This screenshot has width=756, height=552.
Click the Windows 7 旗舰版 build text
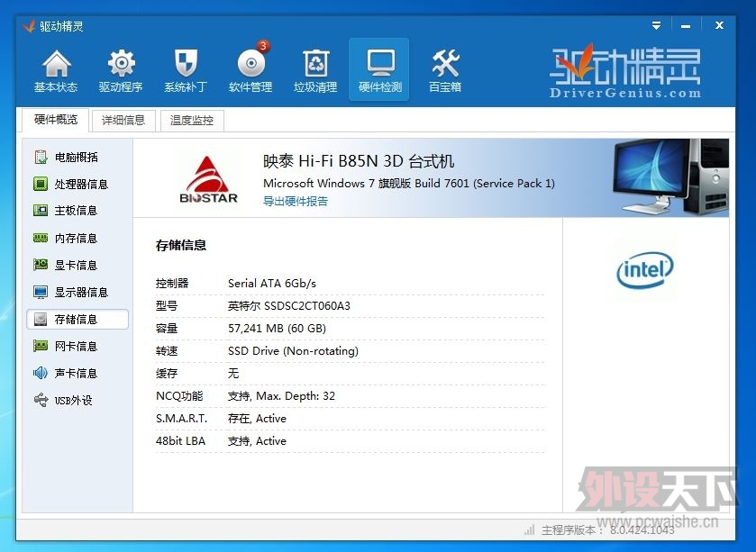[409, 184]
